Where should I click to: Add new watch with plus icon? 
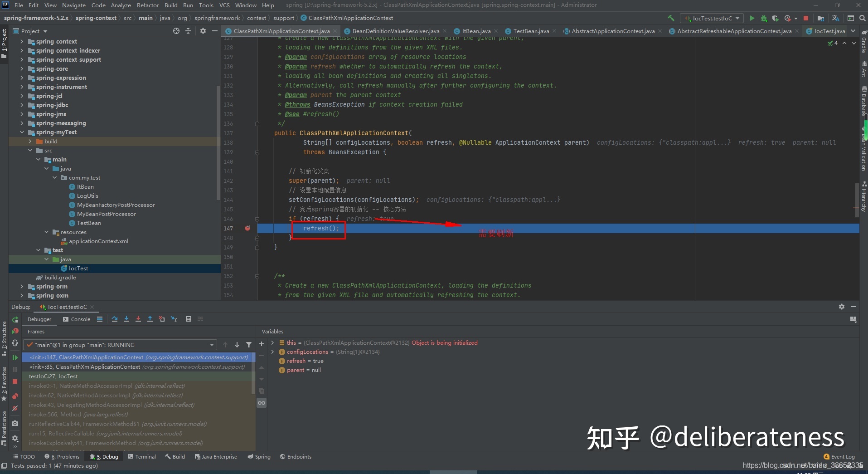(x=262, y=344)
